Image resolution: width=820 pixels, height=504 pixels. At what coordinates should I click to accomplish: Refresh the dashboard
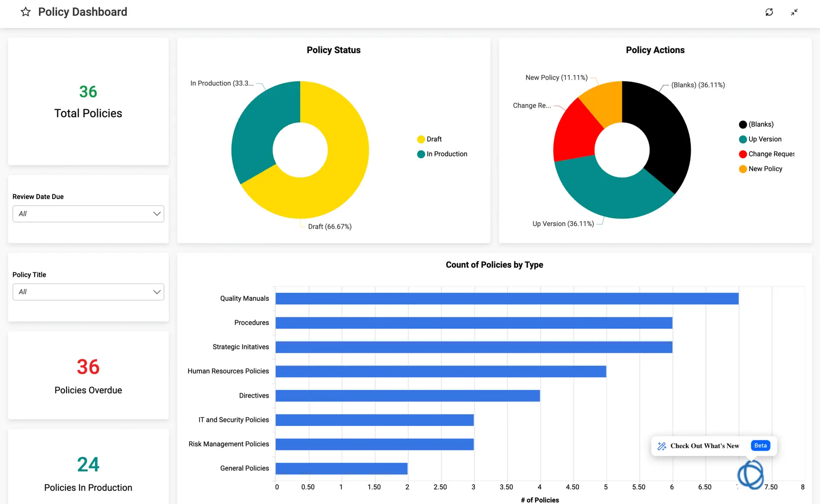769,12
